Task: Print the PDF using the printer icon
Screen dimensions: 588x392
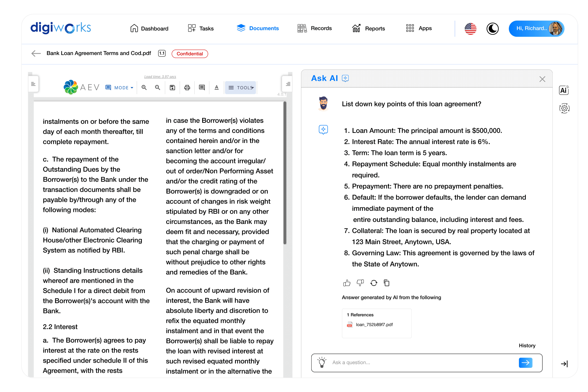Action: [x=187, y=87]
